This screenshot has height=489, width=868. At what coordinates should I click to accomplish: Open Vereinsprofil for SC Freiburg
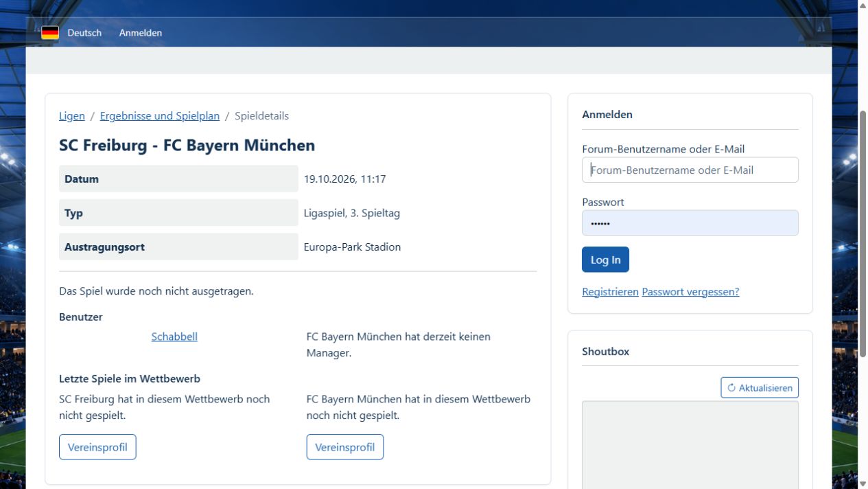pyautogui.click(x=97, y=447)
